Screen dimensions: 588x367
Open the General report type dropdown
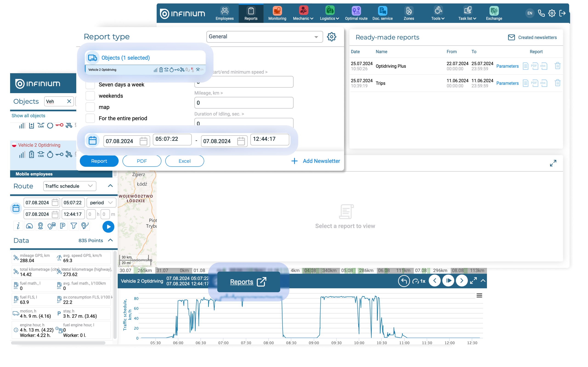click(264, 37)
